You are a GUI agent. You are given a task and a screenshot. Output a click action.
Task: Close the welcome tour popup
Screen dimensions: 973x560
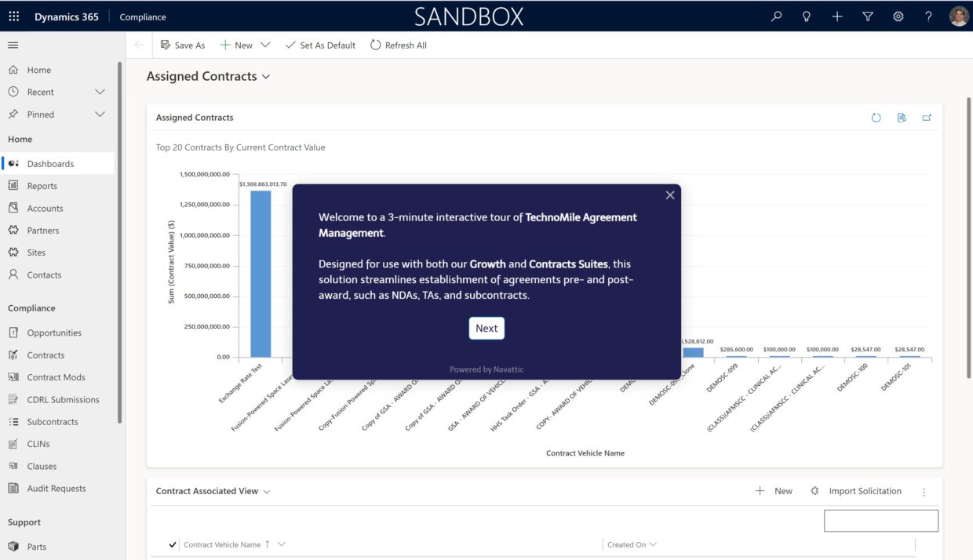[x=670, y=195]
